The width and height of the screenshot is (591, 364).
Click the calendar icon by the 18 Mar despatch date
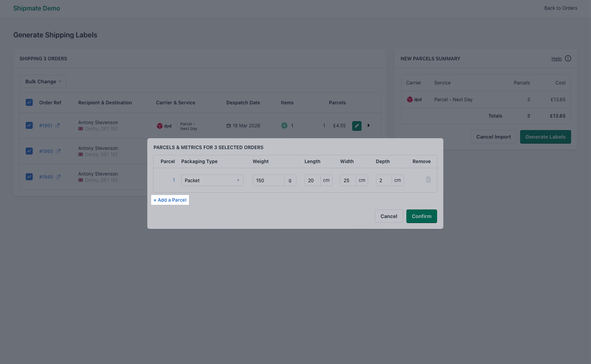pos(229,125)
